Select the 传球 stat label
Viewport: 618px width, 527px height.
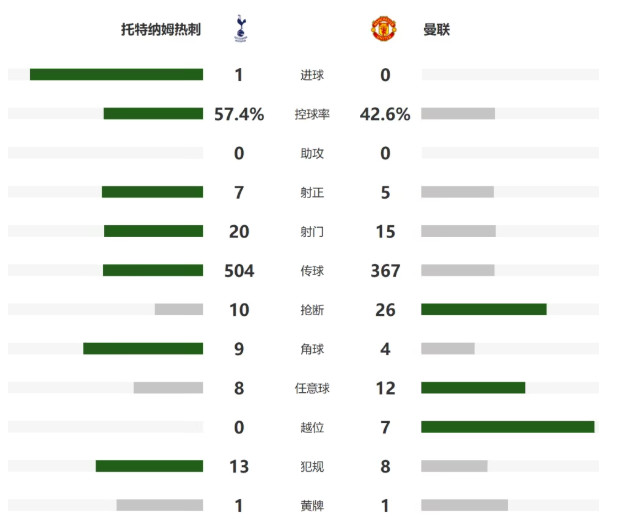pyautogui.click(x=312, y=271)
